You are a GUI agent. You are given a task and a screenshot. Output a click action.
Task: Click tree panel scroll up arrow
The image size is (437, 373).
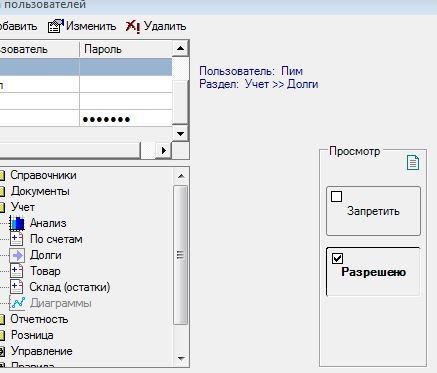[181, 176]
